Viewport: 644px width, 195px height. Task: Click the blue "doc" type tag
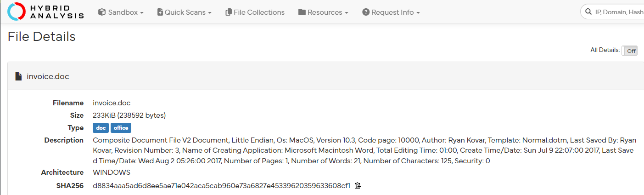(x=101, y=128)
